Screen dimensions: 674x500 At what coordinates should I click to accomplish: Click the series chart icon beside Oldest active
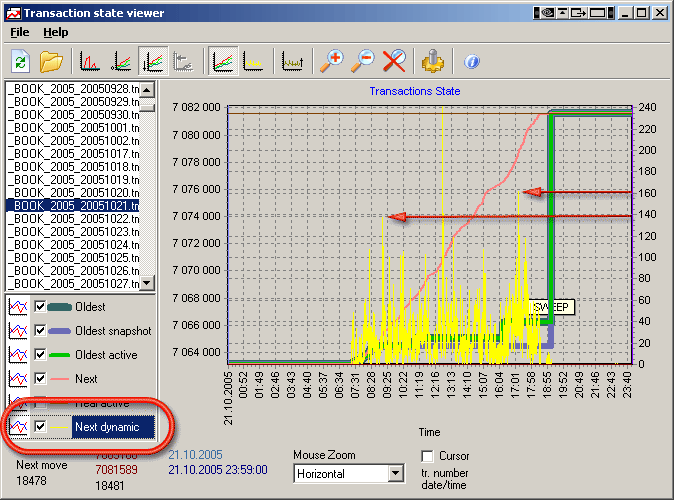coord(18,355)
